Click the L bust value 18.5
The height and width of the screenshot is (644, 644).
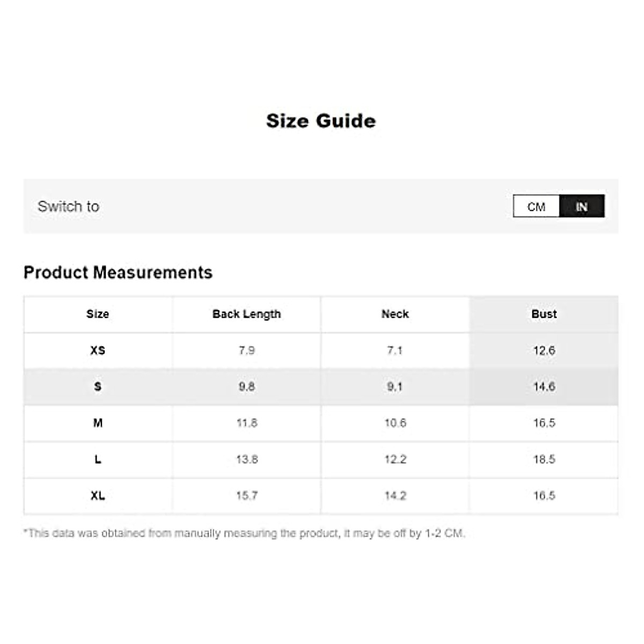[x=544, y=459]
